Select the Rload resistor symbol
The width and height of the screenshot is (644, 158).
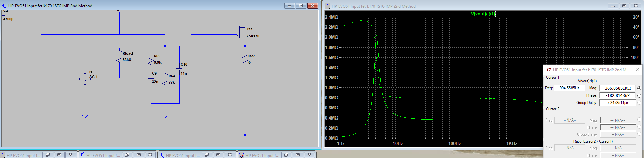(x=119, y=56)
